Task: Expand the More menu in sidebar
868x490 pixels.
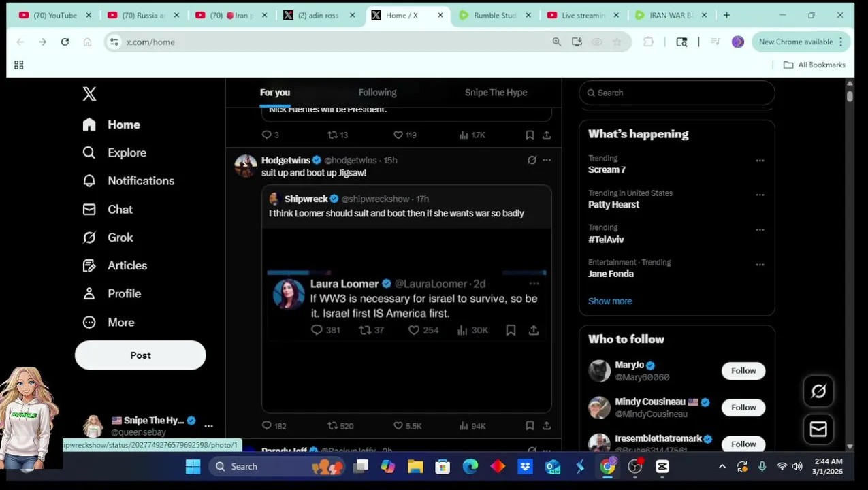Action: [108, 322]
